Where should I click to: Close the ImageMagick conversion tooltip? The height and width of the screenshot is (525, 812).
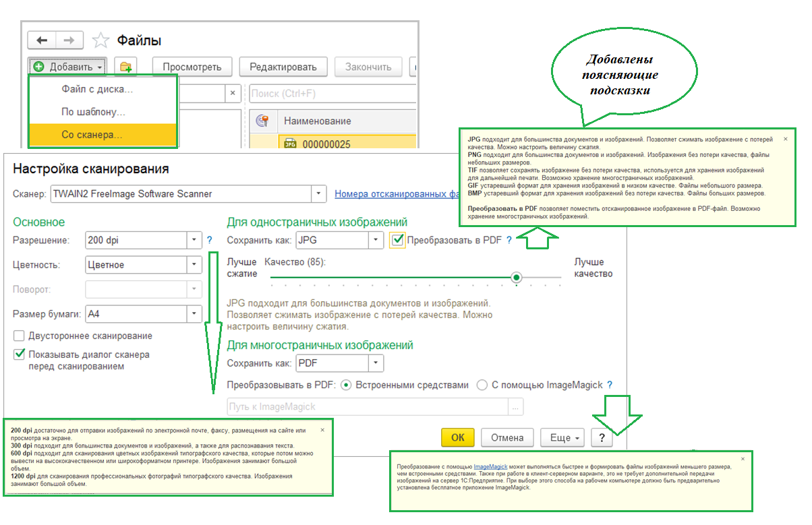click(x=743, y=458)
